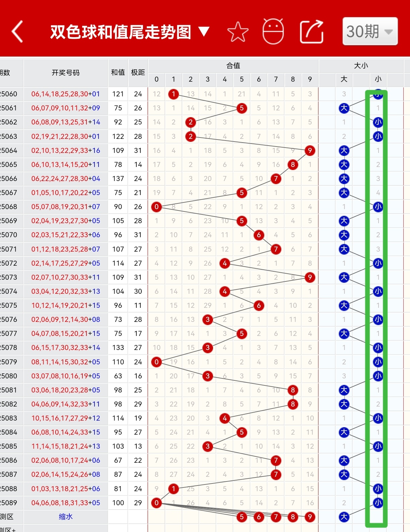Select prediction ball 5 in bottom row

(x=242, y=517)
